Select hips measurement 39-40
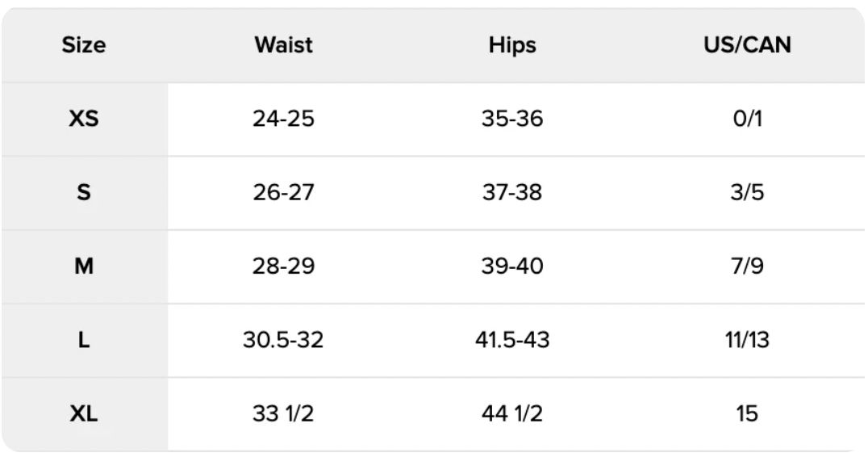This screenshot has height=457, width=868. [x=514, y=267]
